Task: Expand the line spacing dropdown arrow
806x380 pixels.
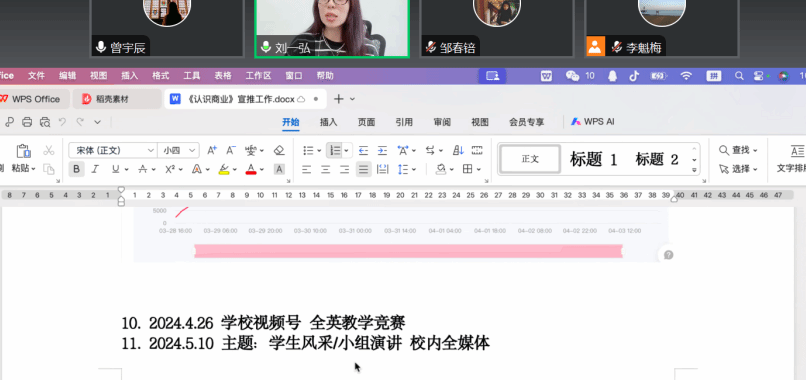Action: pyautogui.click(x=414, y=169)
